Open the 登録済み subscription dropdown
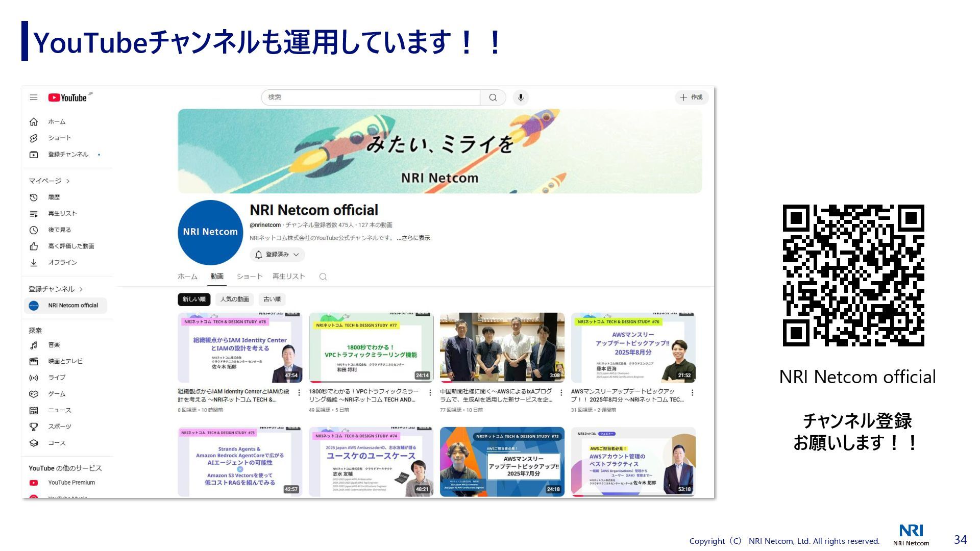This screenshot has width=980, height=551. 277,255
